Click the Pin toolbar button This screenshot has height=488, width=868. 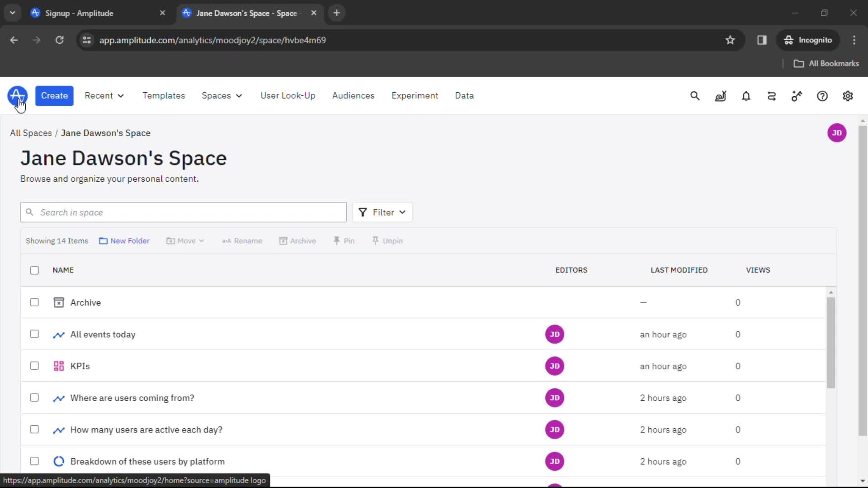[x=344, y=241]
